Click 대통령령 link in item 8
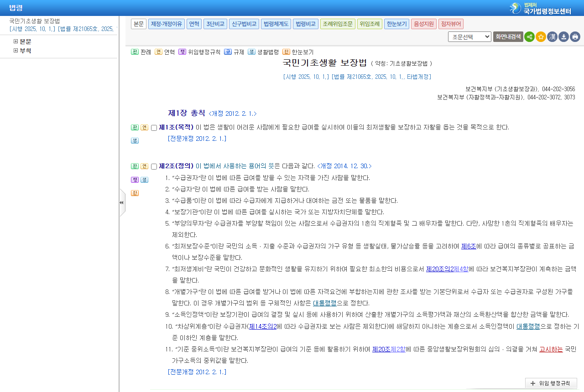 coord(324,303)
